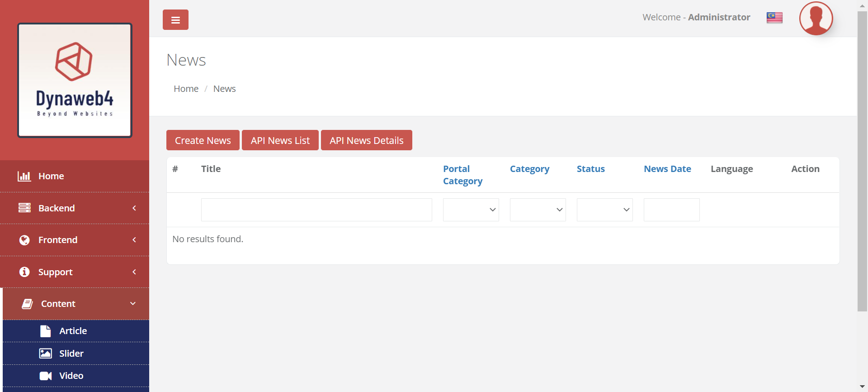868x392 pixels.
Task: Click the Dynaweb4 logo
Action: (x=75, y=80)
